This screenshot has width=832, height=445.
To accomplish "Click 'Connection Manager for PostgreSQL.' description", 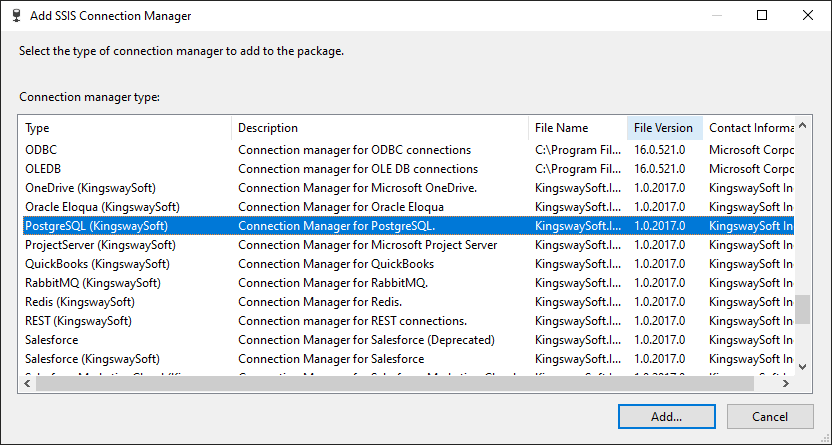I will coord(336,226).
